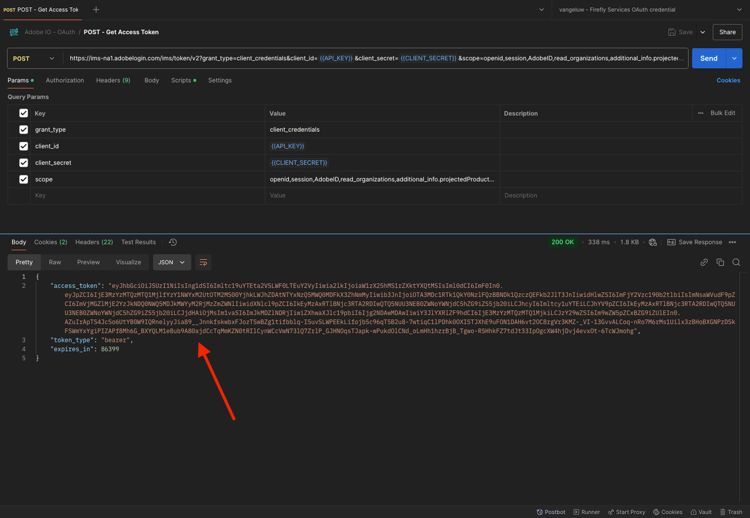Search the response with magnifier icon
Viewport: 750px width, 518px height.
click(736, 262)
